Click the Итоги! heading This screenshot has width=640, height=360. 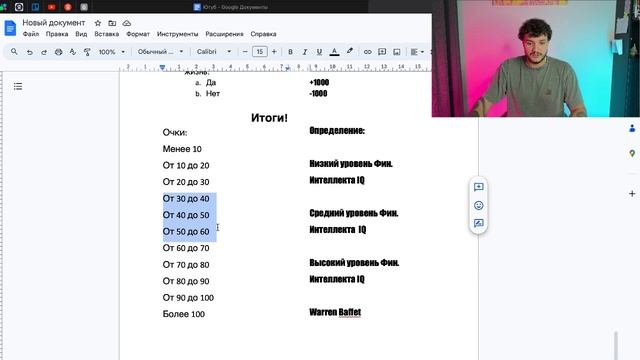pyautogui.click(x=269, y=118)
